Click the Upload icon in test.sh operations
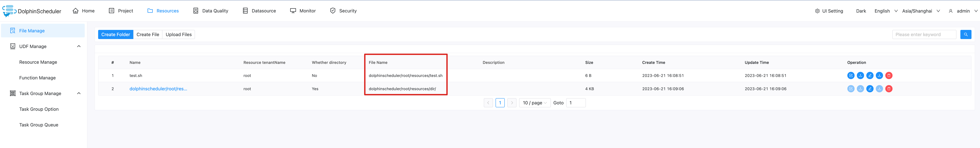This screenshot has width=980, height=148. [x=861, y=75]
